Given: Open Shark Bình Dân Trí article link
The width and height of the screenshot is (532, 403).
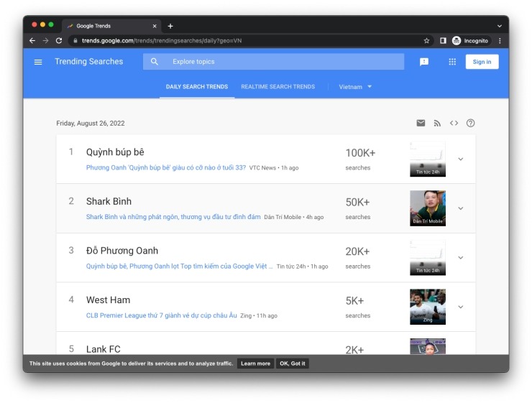Looking at the screenshot, I should coord(173,217).
